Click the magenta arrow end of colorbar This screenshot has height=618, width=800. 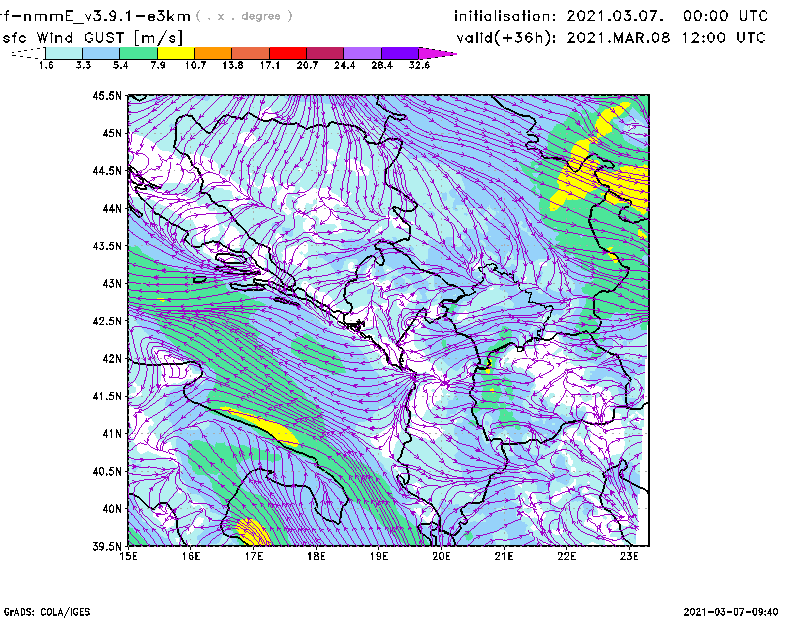coord(437,53)
